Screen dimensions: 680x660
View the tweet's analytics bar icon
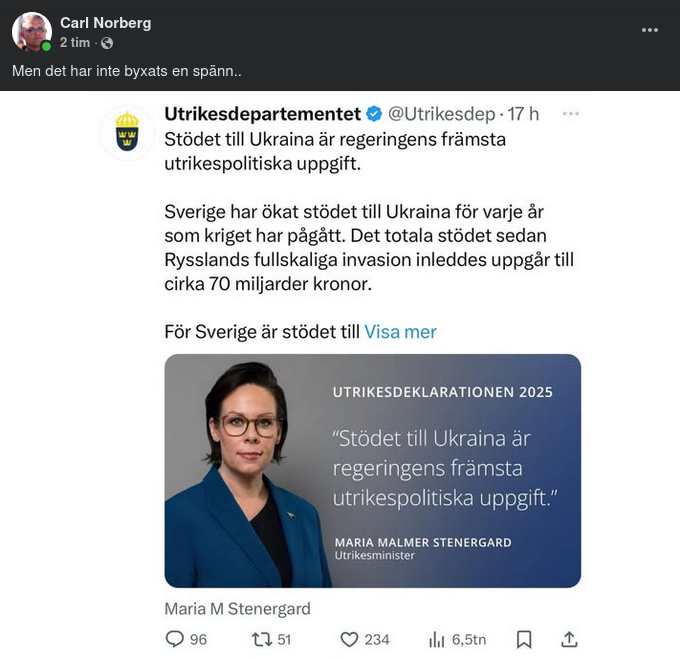pos(437,639)
